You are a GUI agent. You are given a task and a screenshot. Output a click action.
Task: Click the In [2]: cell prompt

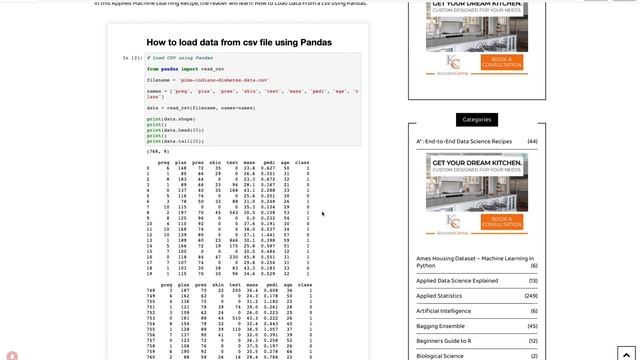click(x=132, y=58)
